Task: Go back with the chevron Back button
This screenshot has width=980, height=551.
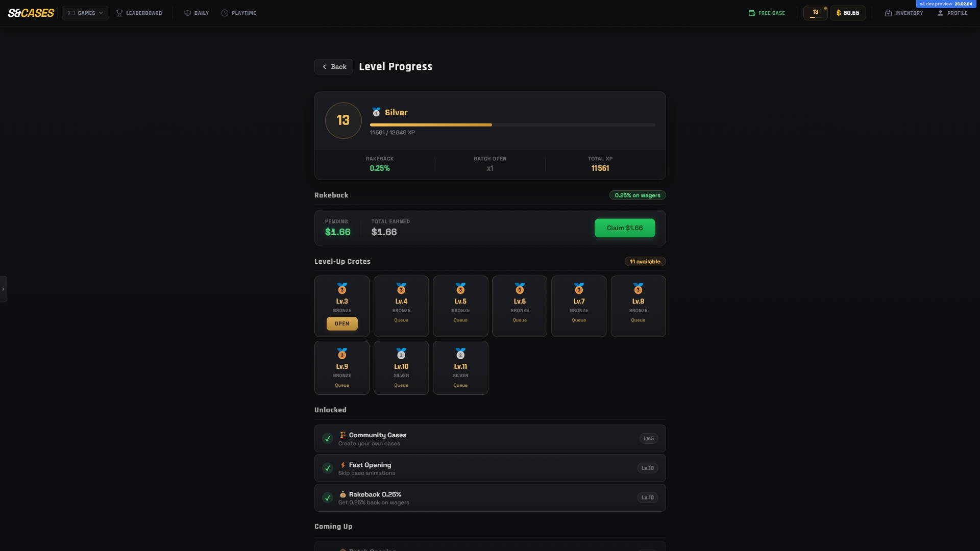Action: 334,67
